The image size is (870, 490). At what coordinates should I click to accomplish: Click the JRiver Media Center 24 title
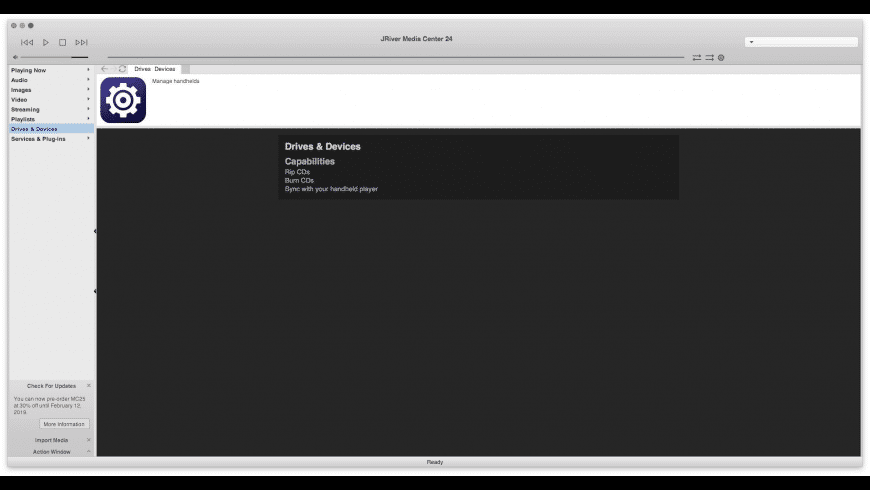(x=416, y=39)
